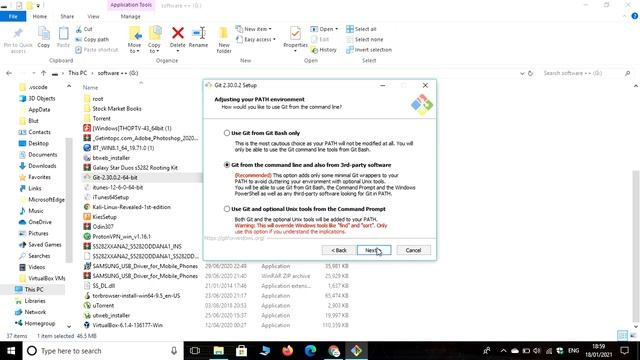The height and width of the screenshot is (360, 640).
Task: Click the Application Tools tab header
Action: click(x=131, y=5)
